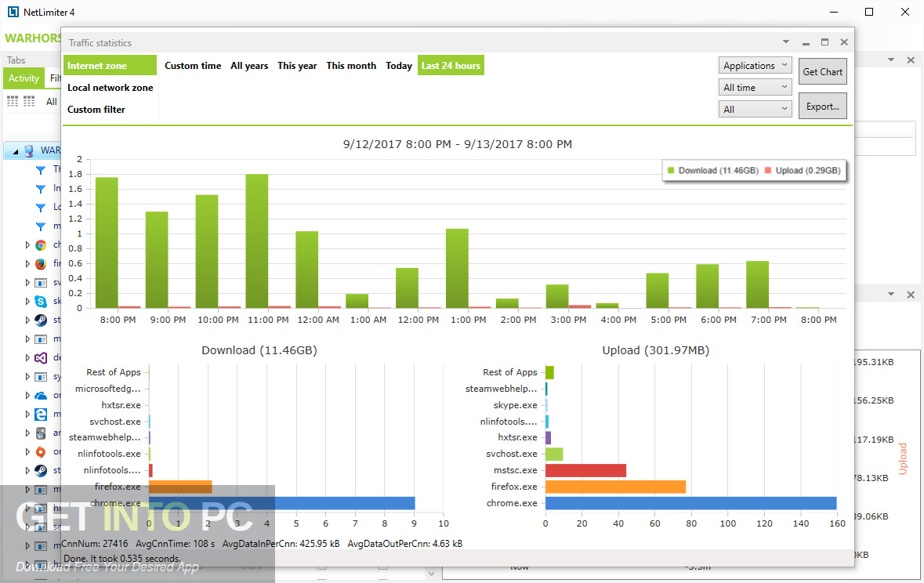Click the NetLimiter logo in title bar
This screenshot has height=583, width=924.
pos(13,12)
